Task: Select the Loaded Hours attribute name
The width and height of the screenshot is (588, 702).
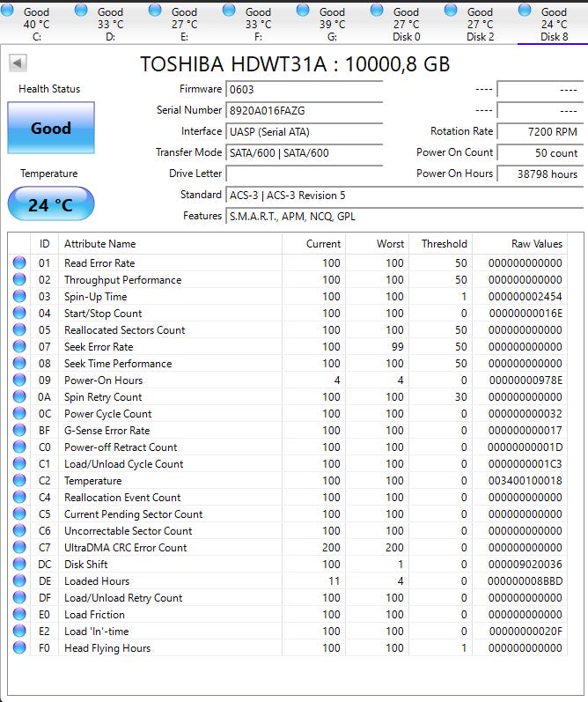Action: coord(97,580)
